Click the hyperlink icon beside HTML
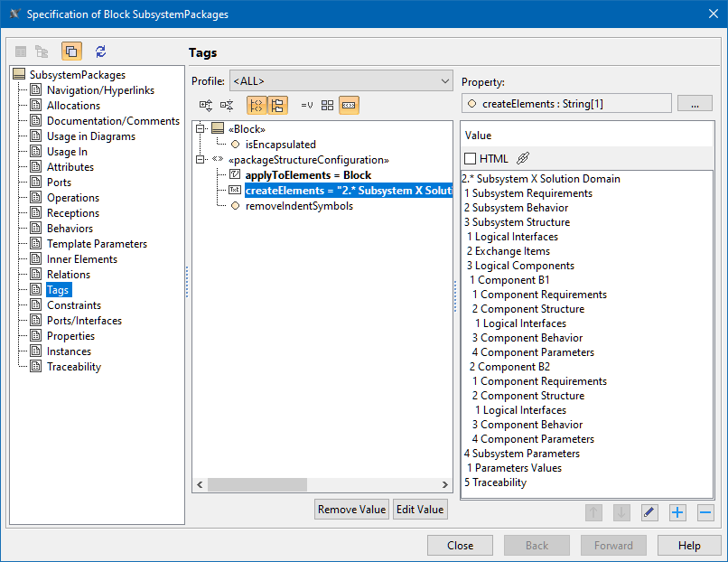 coord(523,158)
